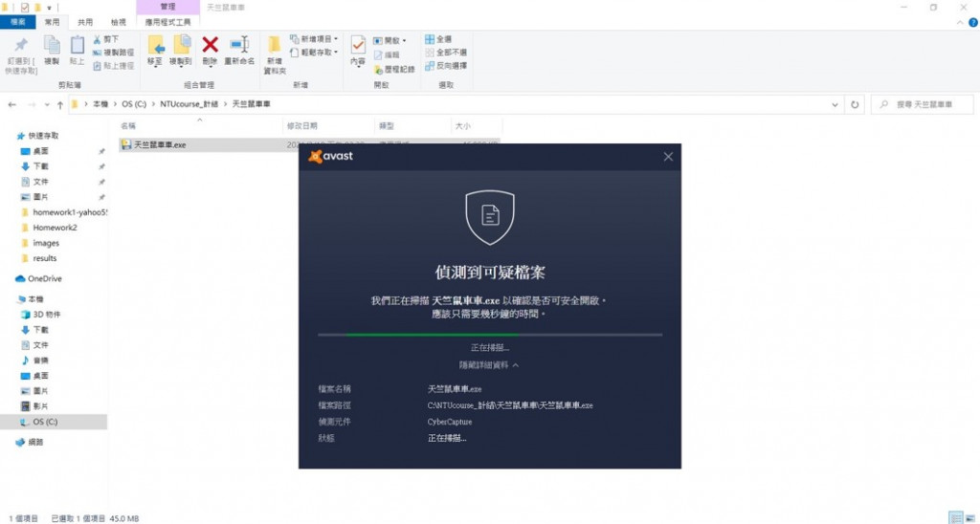Refresh the current folder view
Viewport: 980px width, 524px height.
(x=855, y=105)
